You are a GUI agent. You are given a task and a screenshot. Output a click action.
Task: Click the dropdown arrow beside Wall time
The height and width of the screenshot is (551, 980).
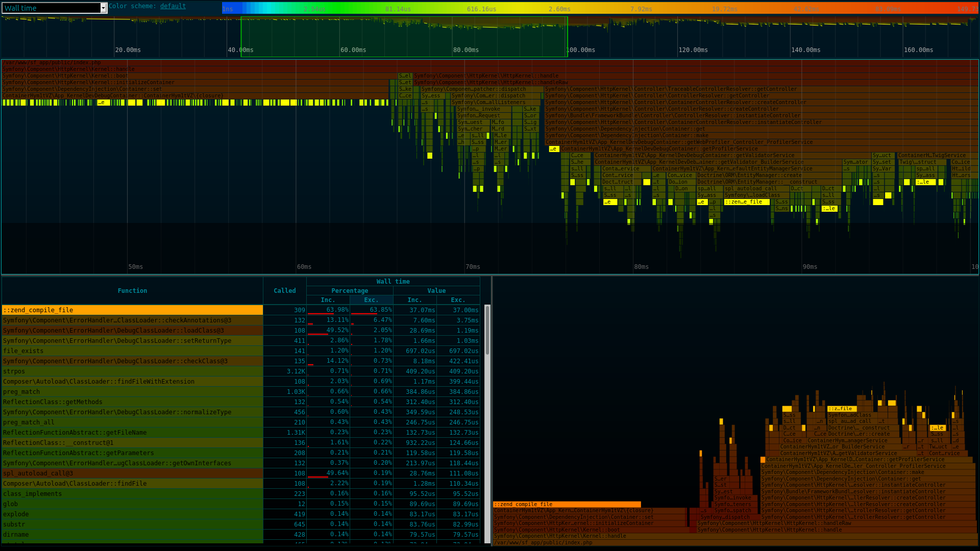[103, 8]
